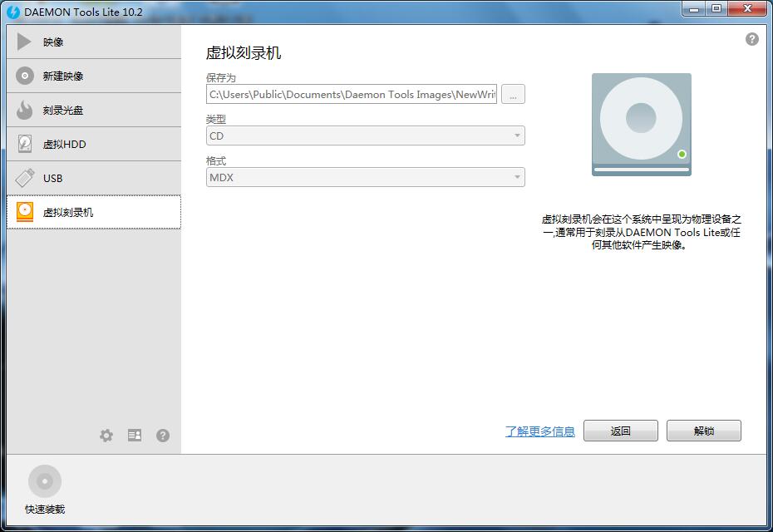Go to 刻录光盘 (Burn disc)
Image resolution: width=773 pixels, height=532 pixels.
pyautogui.click(x=94, y=110)
